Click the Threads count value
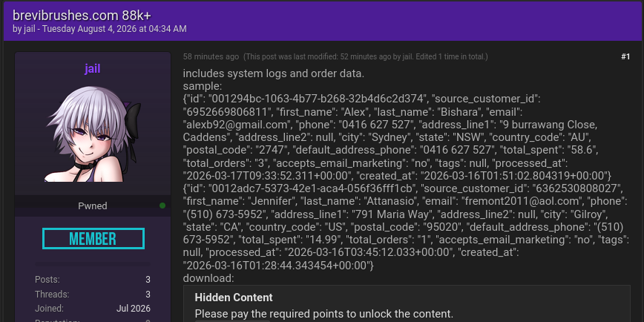 [x=148, y=295]
